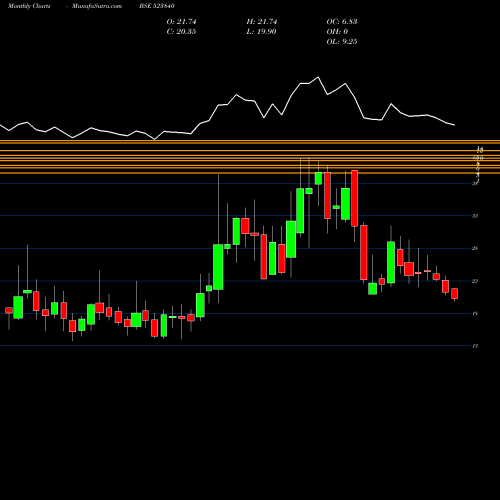This screenshot has height=500, width=500.
Task: Click the low value 'L: 19.90'
Action: pos(261,32)
